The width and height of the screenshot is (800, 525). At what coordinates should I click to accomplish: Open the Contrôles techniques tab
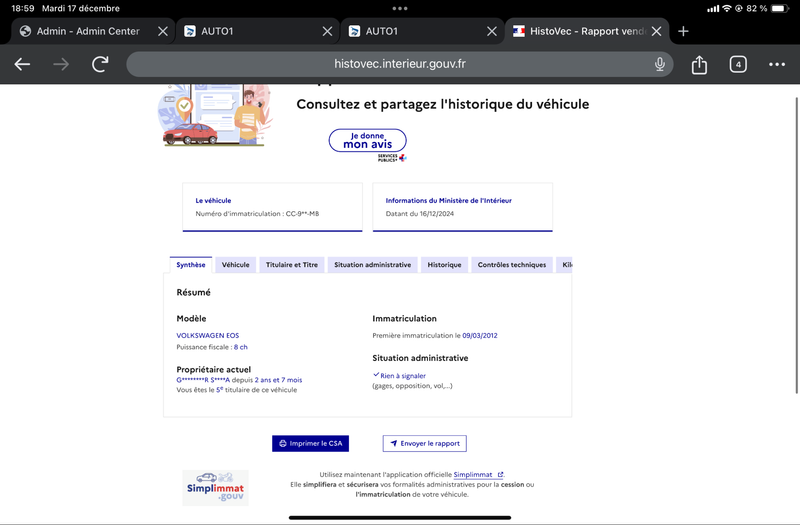(512, 265)
